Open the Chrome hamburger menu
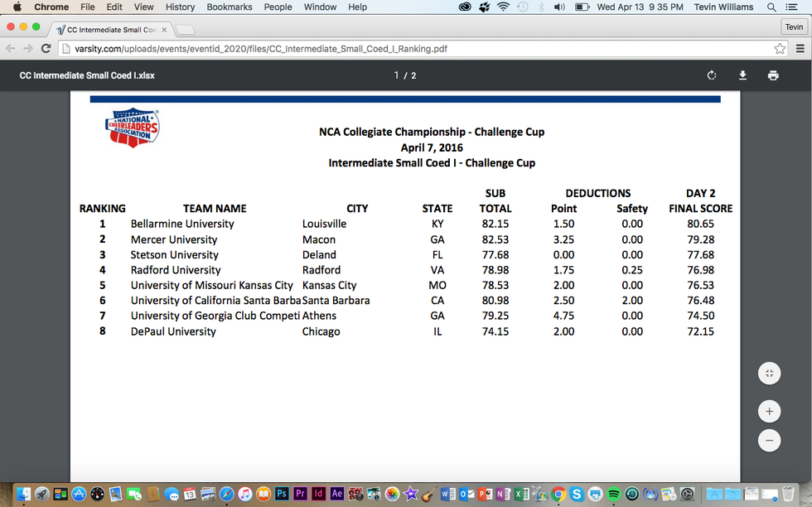The width and height of the screenshot is (812, 507). [800, 49]
